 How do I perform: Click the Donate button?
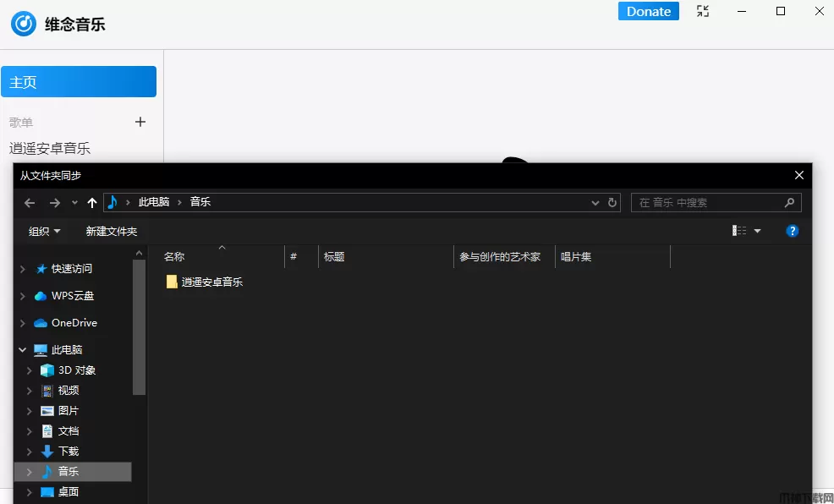649,11
